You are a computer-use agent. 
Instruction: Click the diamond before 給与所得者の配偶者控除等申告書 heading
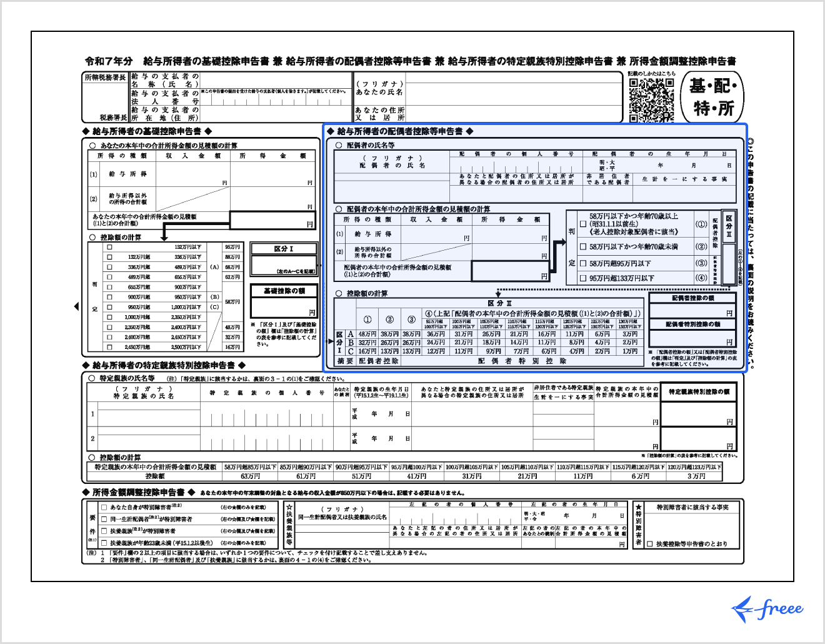pos(331,131)
